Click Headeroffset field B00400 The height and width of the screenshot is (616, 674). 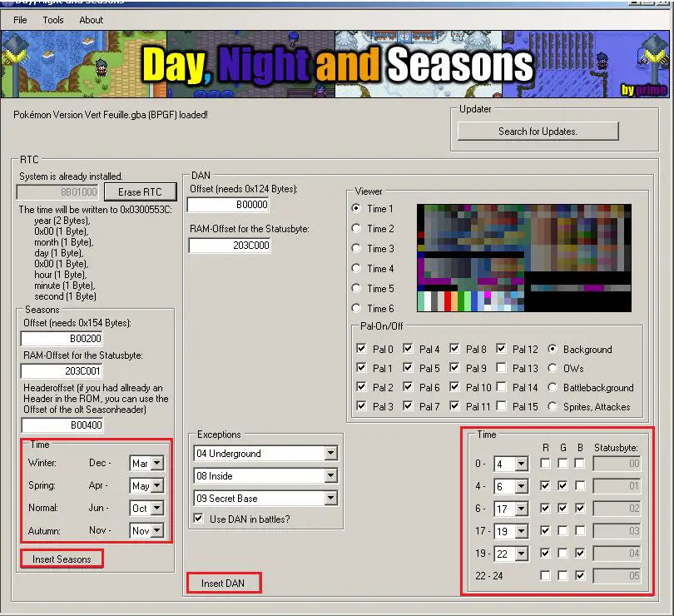click(62, 425)
